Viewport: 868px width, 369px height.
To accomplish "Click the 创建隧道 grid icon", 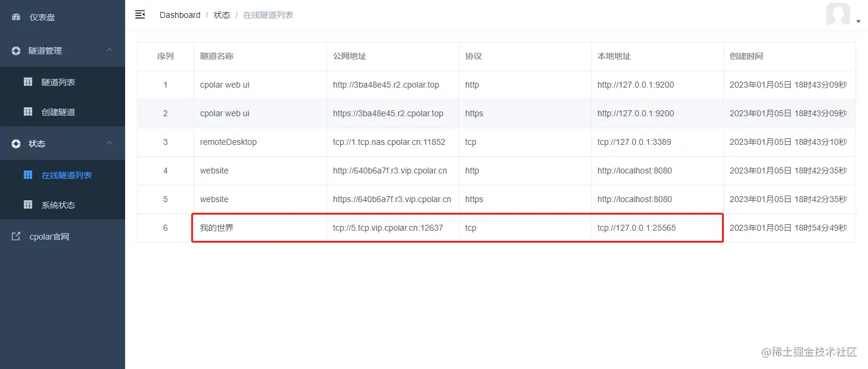I will click(27, 112).
